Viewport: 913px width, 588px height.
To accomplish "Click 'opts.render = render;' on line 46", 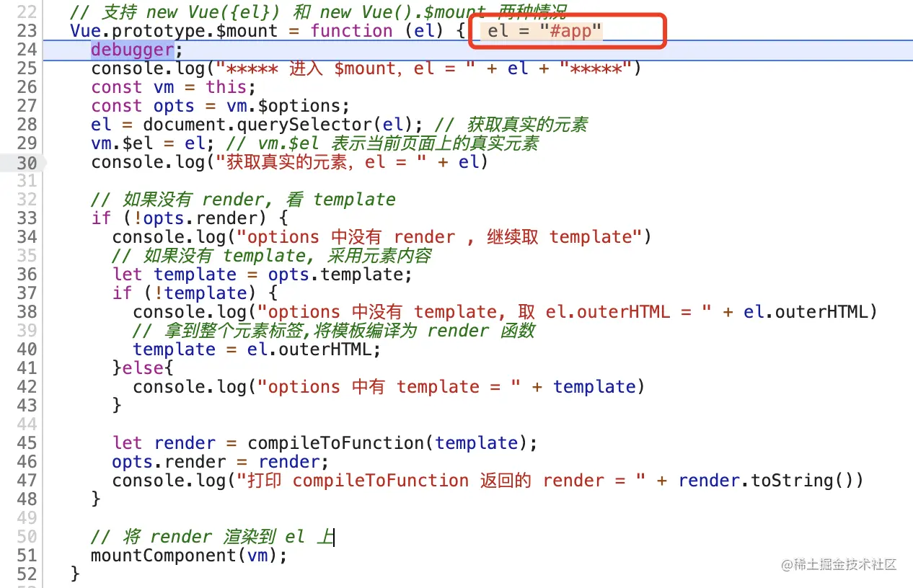I will (221, 462).
